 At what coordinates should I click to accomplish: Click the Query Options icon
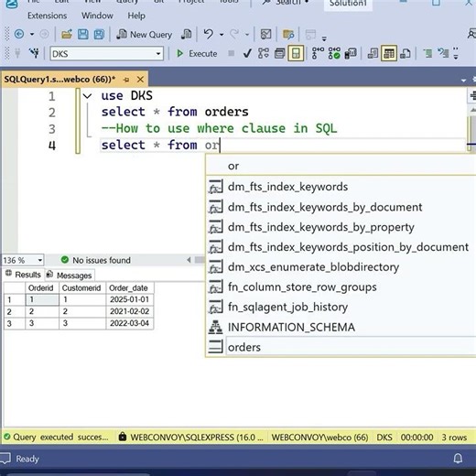coord(279,54)
